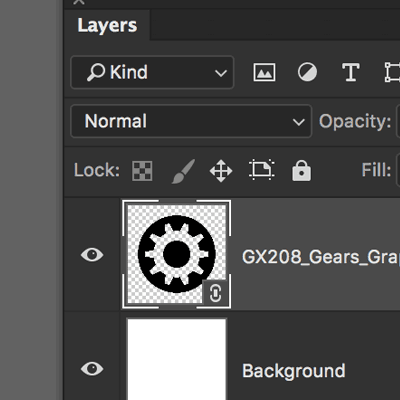Lock transparent pixels checkerboard icon

coord(142,171)
